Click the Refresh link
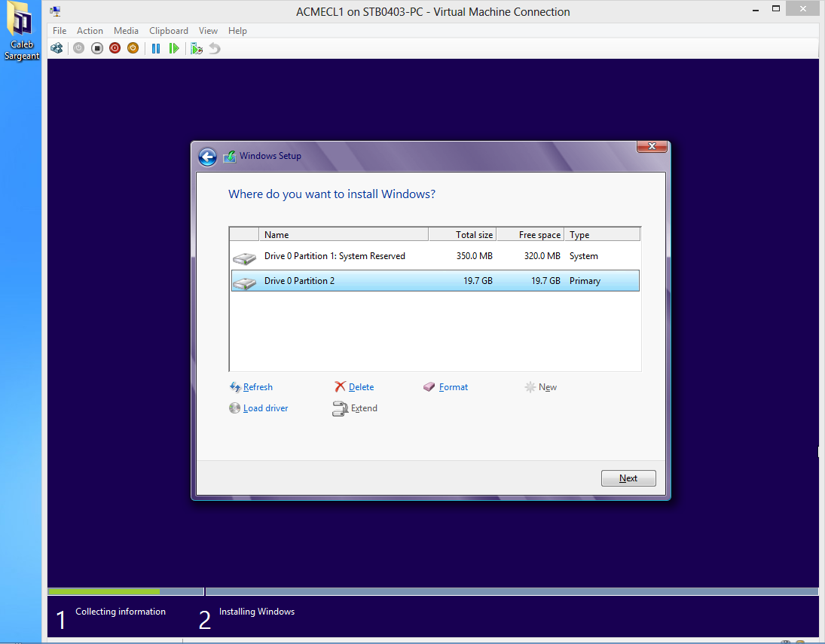Screen dimensions: 825x644 (x=258, y=387)
